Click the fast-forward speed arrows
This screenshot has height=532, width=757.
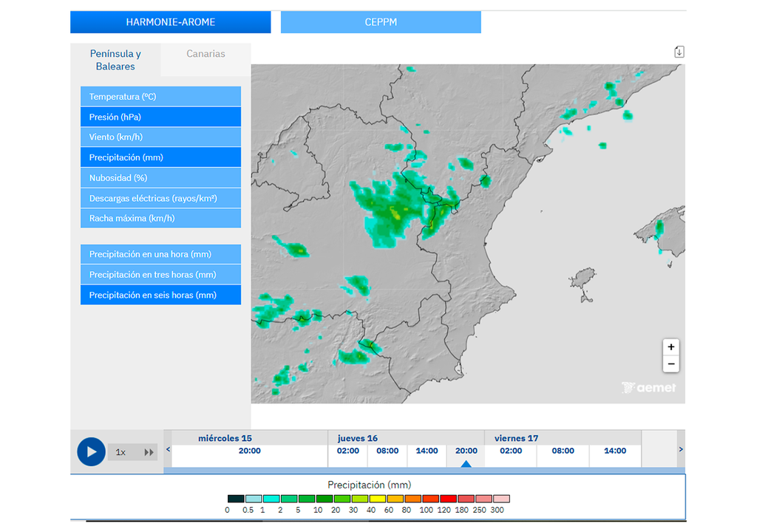click(x=149, y=452)
